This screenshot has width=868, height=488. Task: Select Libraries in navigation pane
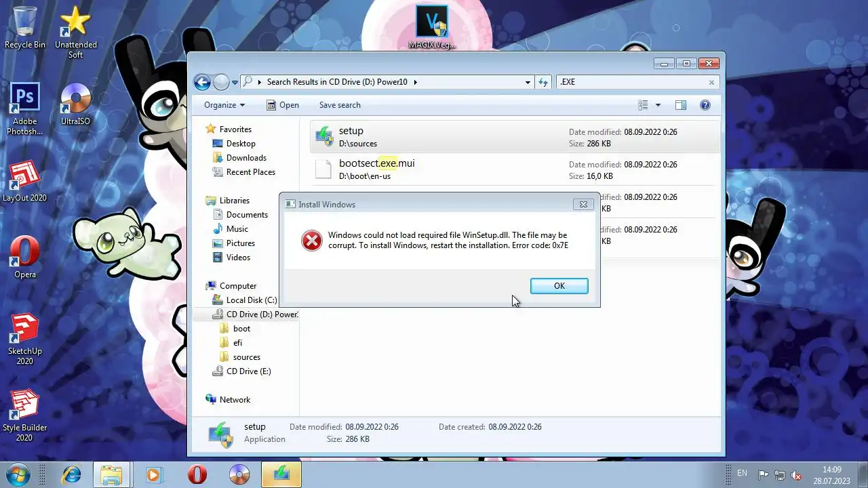(235, 201)
